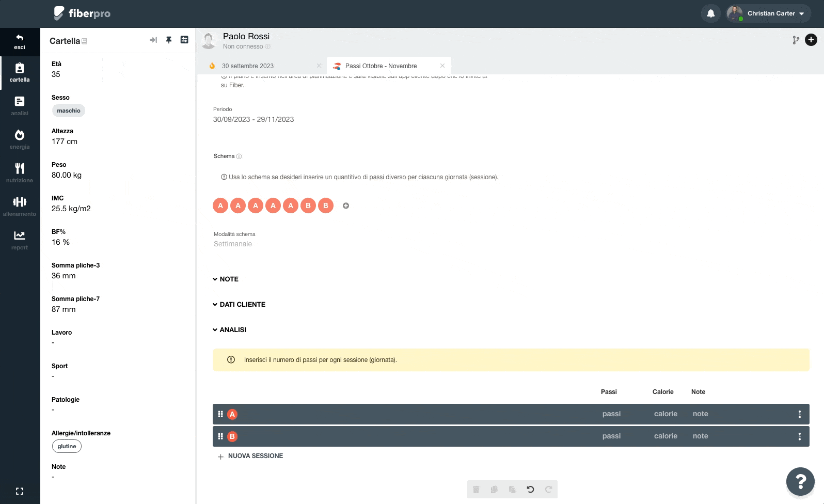824x504 pixels.
Task: Click the note field in session B
Action: coord(701,436)
